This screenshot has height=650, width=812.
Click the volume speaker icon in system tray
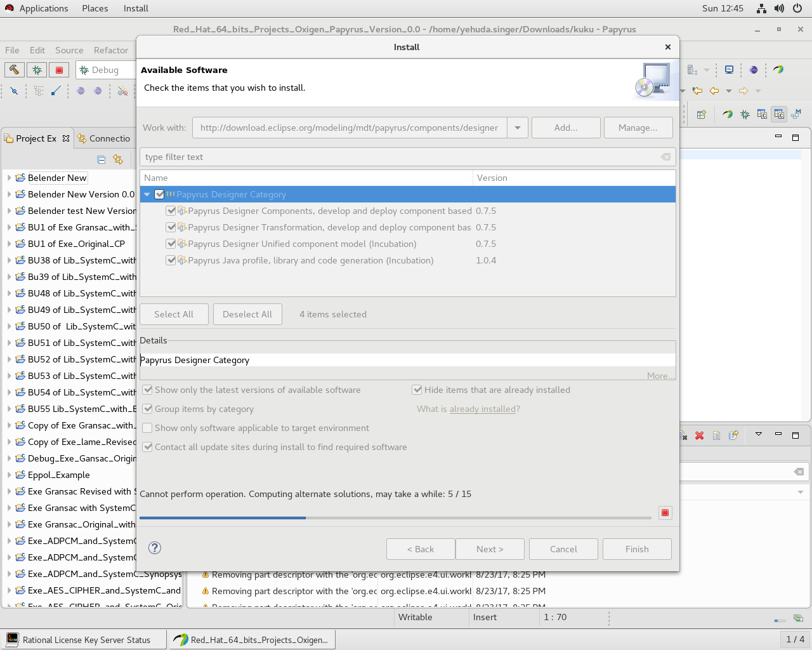779,8
